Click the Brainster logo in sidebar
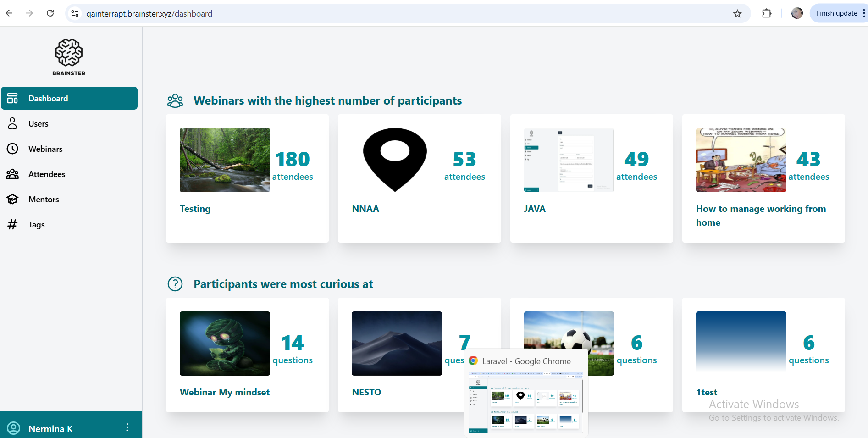Screen dimensions: 868x438 click(x=69, y=57)
